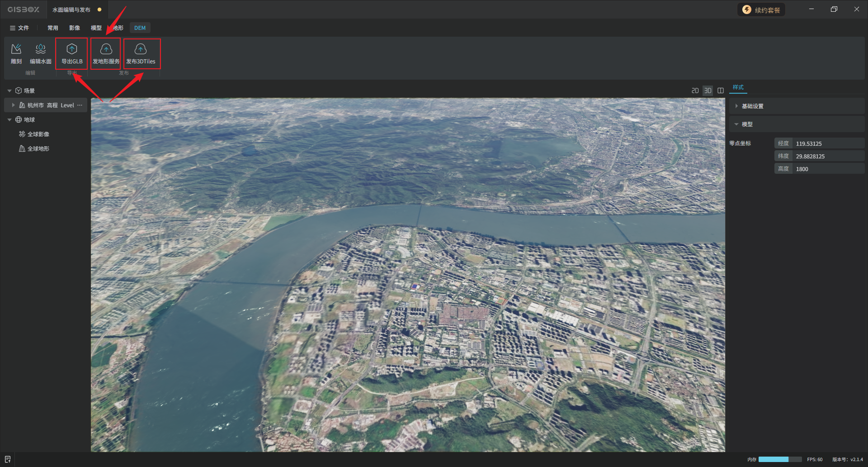Collapse the 场景 tree node
868x467 pixels.
(x=9, y=91)
